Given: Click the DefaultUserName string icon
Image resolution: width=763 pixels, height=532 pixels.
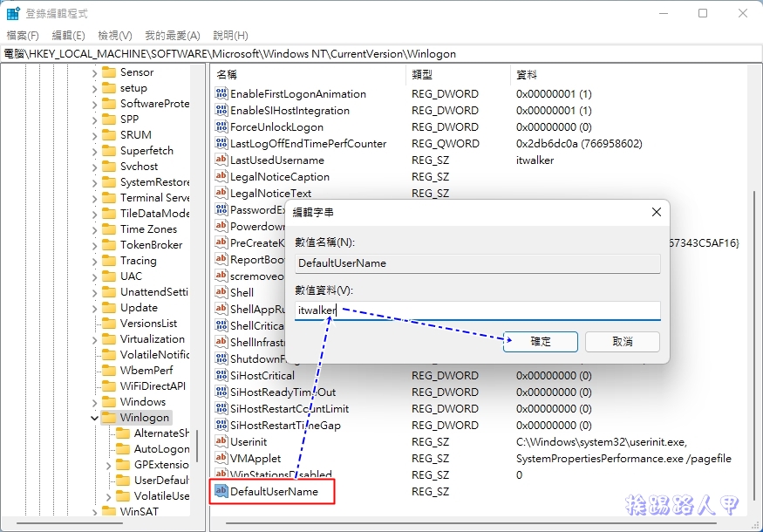Looking at the screenshot, I should [x=221, y=491].
